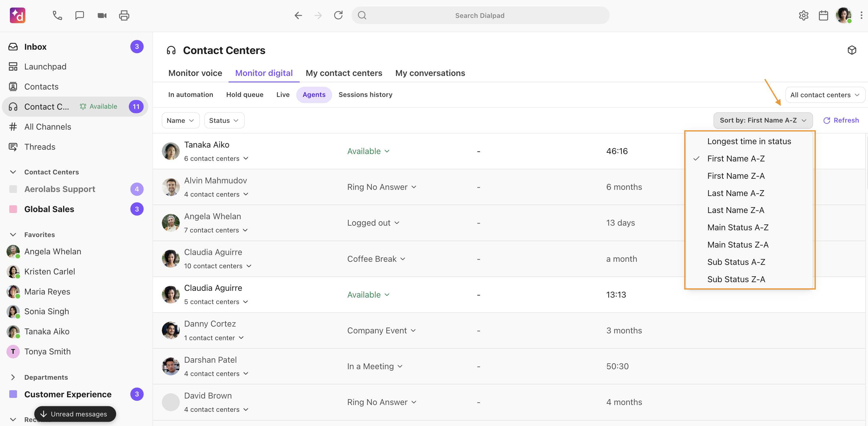
Task: Open the Coffee Break status dropdown
Action: pos(376,259)
